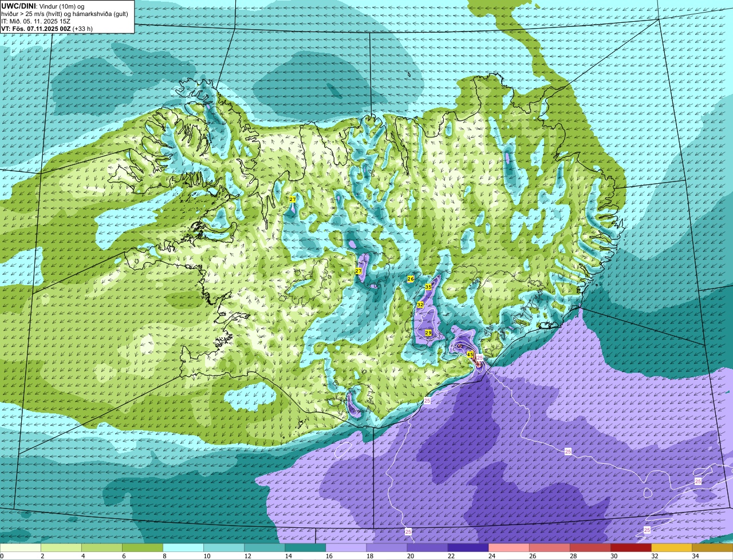Viewport: 733px width, 560px height.
Task: Choose the 16–18 m/s lavender legend swatch
Action: pos(346,547)
